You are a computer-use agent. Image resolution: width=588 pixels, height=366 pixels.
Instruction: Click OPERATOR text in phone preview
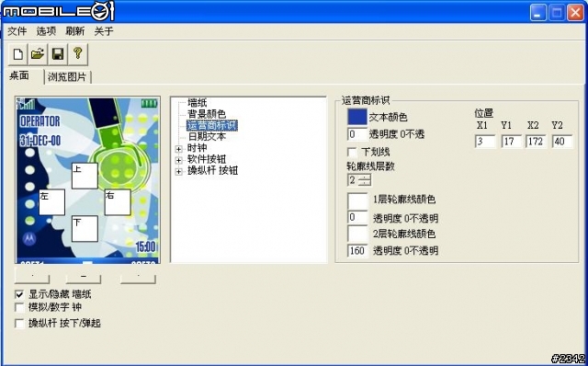(x=40, y=121)
